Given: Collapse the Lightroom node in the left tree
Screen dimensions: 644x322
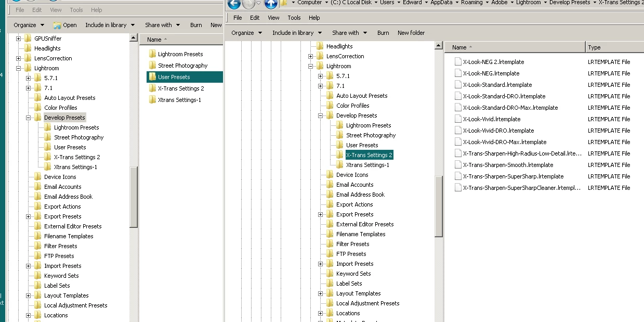Looking at the screenshot, I should [19, 68].
